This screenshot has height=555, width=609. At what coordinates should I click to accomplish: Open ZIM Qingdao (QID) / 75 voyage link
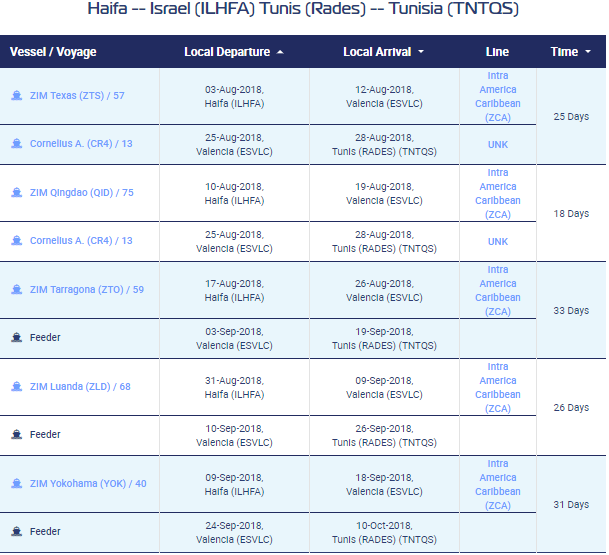(x=82, y=193)
